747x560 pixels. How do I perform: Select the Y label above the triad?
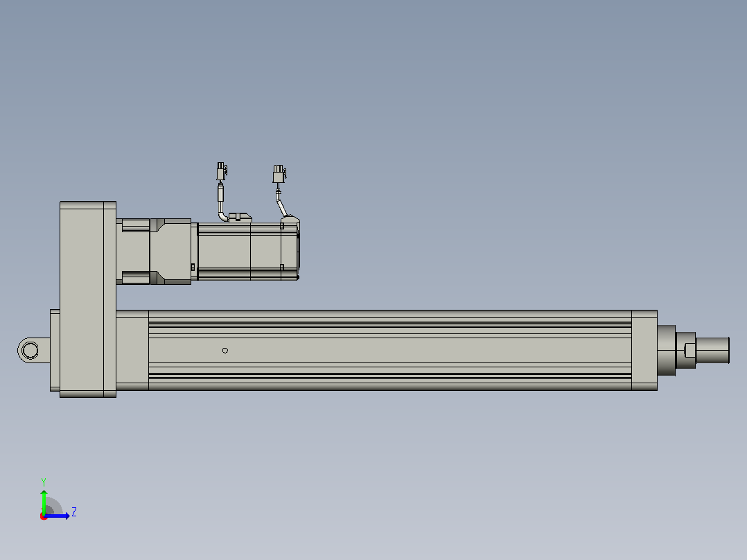[44, 482]
